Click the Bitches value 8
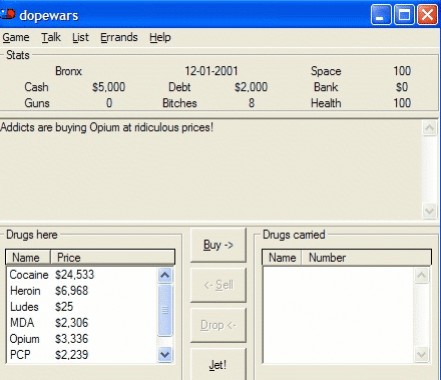 point(251,103)
